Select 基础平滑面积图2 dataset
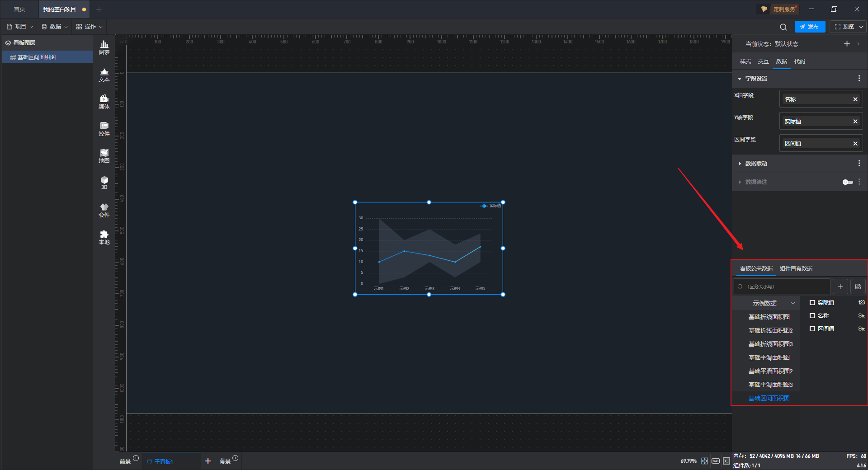The height and width of the screenshot is (470, 868). click(770, 371)
